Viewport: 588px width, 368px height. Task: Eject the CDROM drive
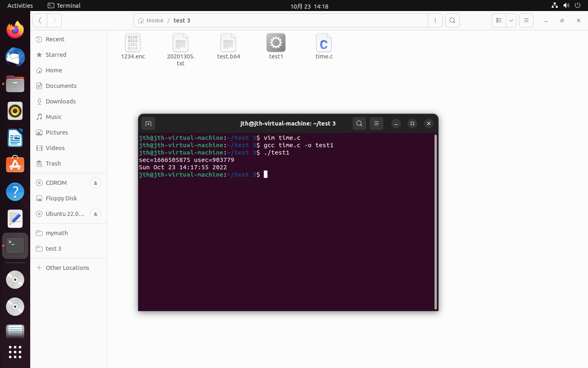point(96,183)
